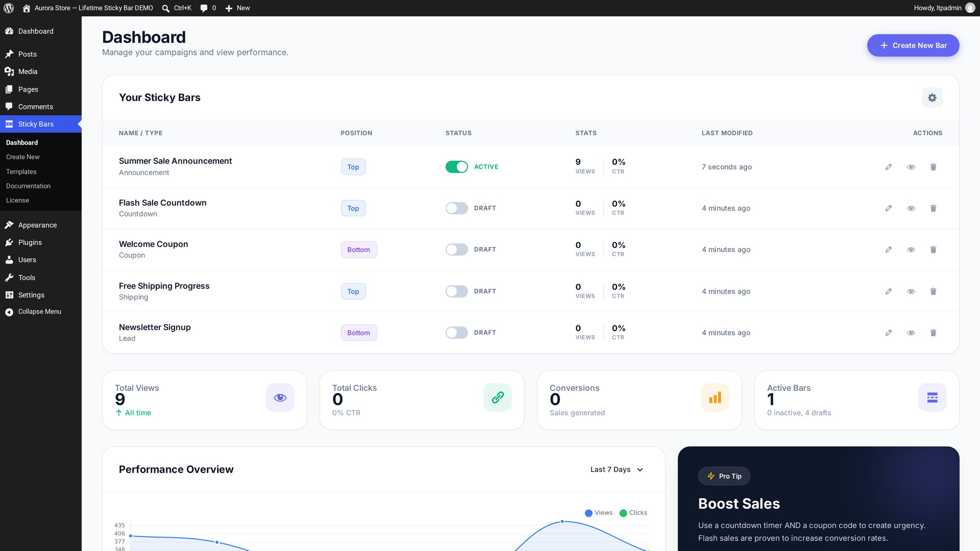Delete the Flash Sale Countdown bar
This screenshot has width=980, height=551.
click(933, 208)
